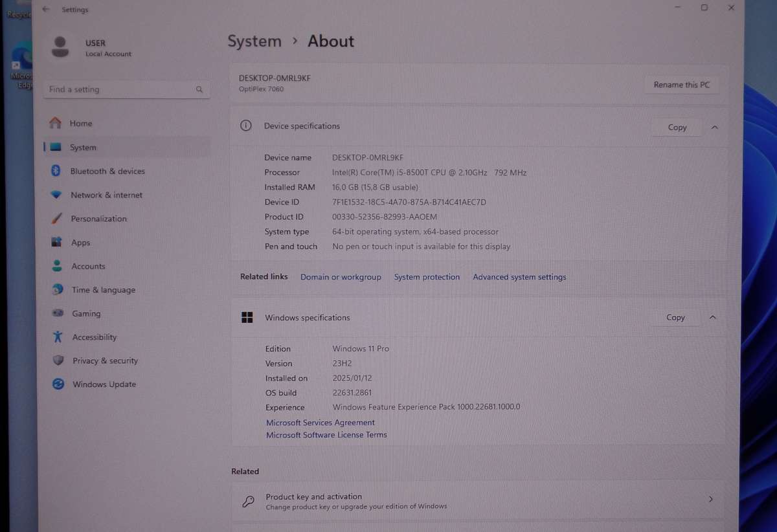This screenshot has width=777, height=532.
Task: Open Accounts settings
Action: (88, 266)
